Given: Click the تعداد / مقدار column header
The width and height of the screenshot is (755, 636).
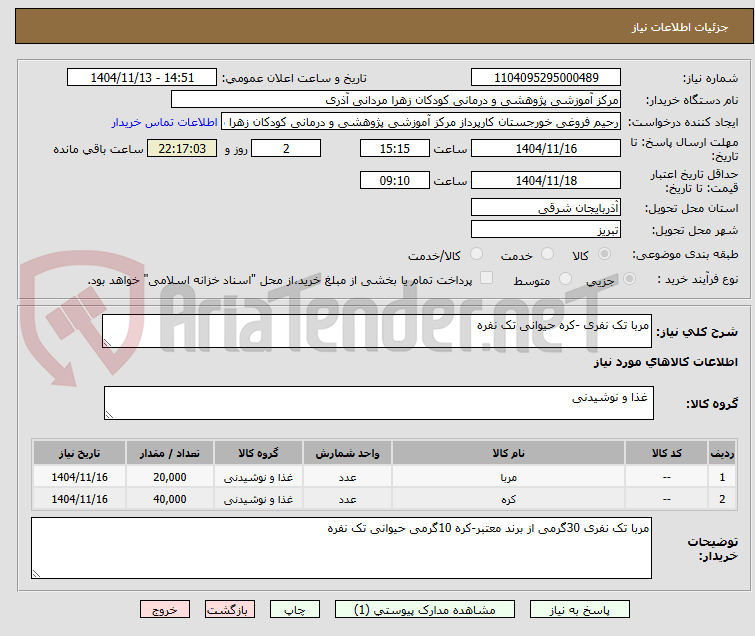Looking at the screenshot, I should click(170, 453).
